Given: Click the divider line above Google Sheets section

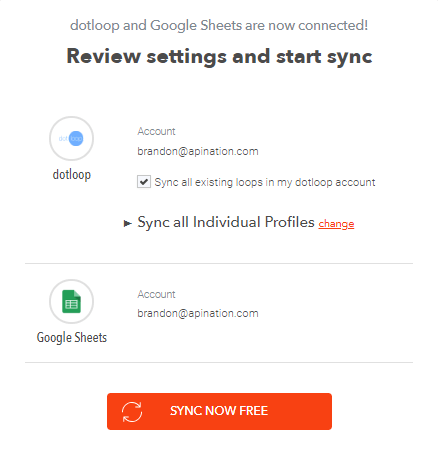Looking at the screenshot, I should pyautogui.click(x=219, y=263).
